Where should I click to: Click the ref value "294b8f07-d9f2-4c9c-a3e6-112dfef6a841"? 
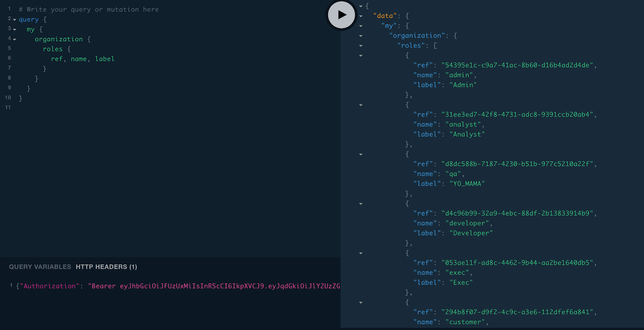518,312
